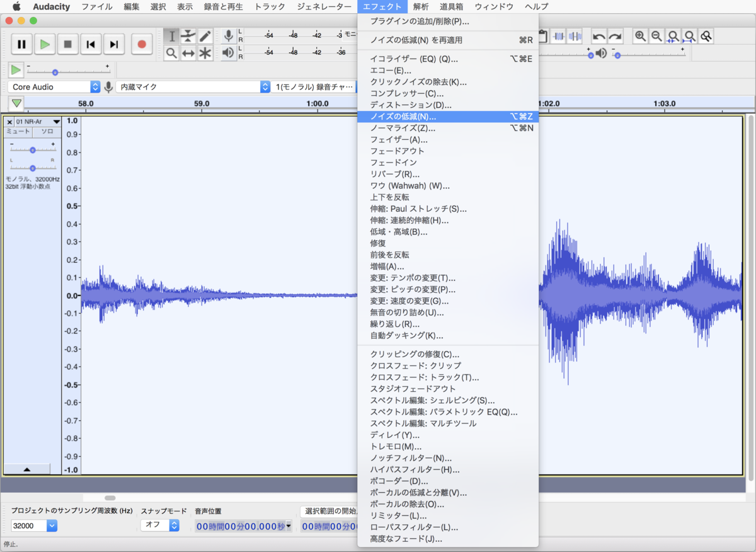Select the asterisk Multi-tool
Image resolution: width=756 pixels, height=552 pixels.
[x=205, y=53]
